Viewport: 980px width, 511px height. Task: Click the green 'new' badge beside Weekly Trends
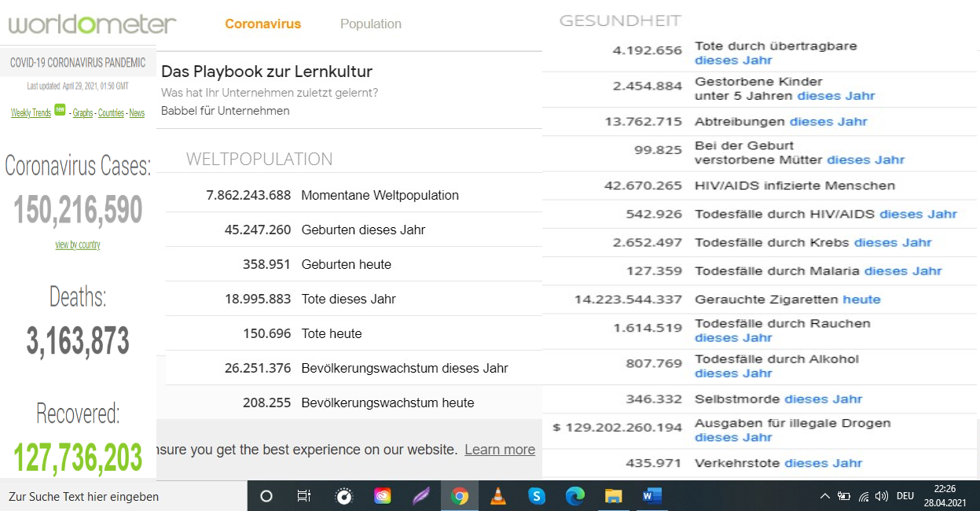60,111
